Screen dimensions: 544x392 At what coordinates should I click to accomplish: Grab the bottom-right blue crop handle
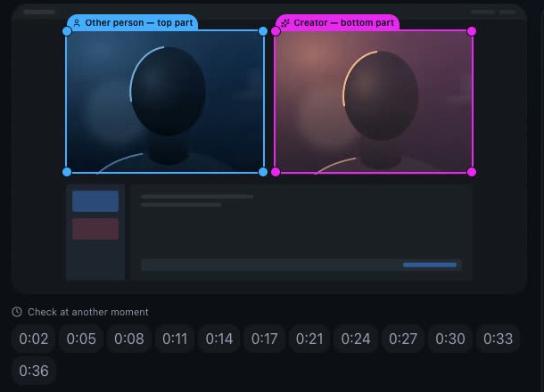(x=263, y=172)
